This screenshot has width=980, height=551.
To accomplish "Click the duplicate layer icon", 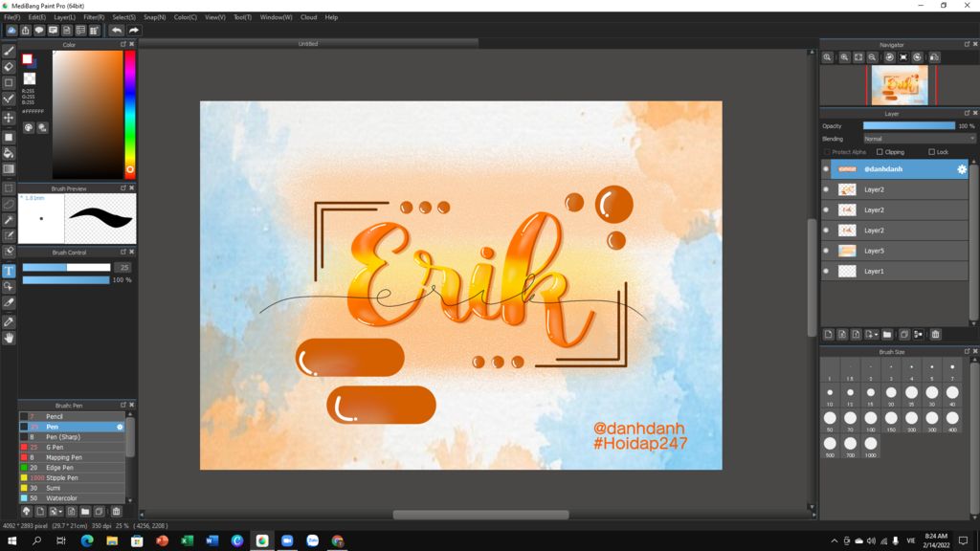I will [x=903, y=335].
